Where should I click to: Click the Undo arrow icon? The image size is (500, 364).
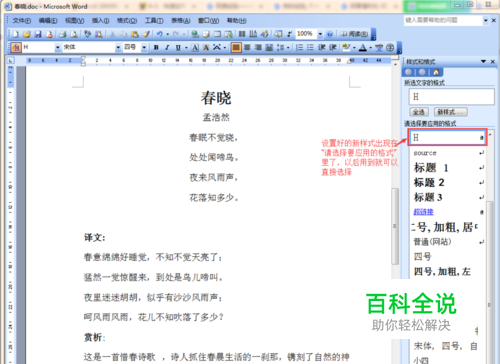[x=160, y=34]
